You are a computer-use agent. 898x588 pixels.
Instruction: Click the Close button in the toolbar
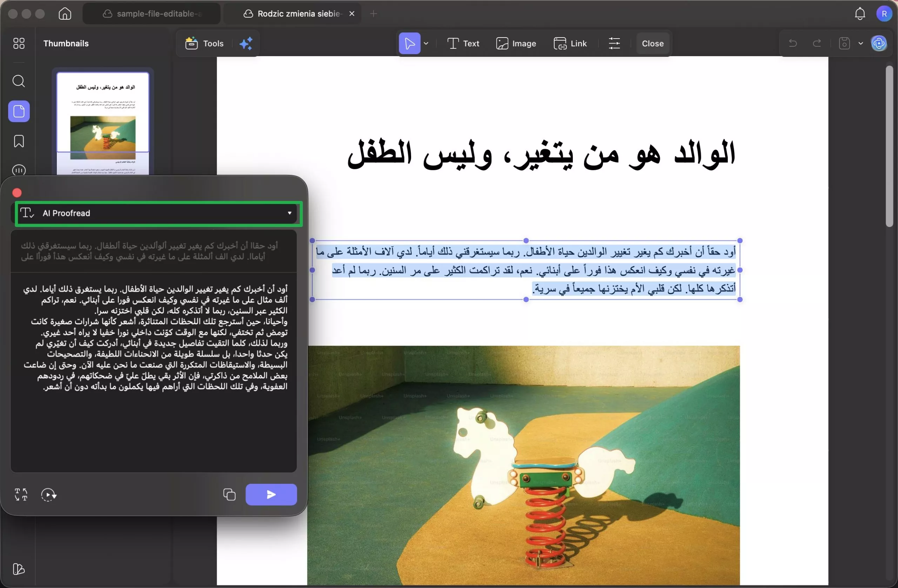tap(652, 43)
